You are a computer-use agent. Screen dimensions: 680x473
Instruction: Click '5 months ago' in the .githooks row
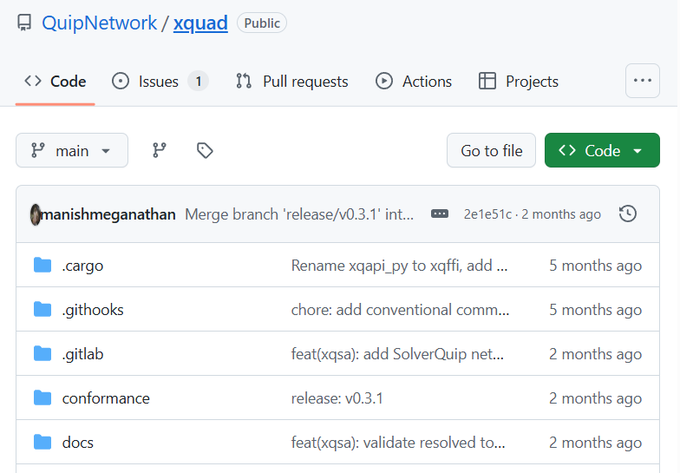(595, 310)
